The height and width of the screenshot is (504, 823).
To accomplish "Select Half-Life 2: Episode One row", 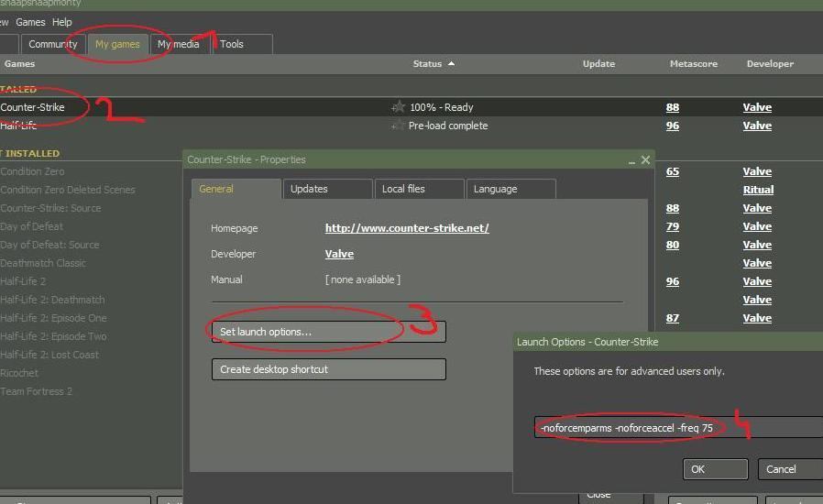I will tap(53, 318).
